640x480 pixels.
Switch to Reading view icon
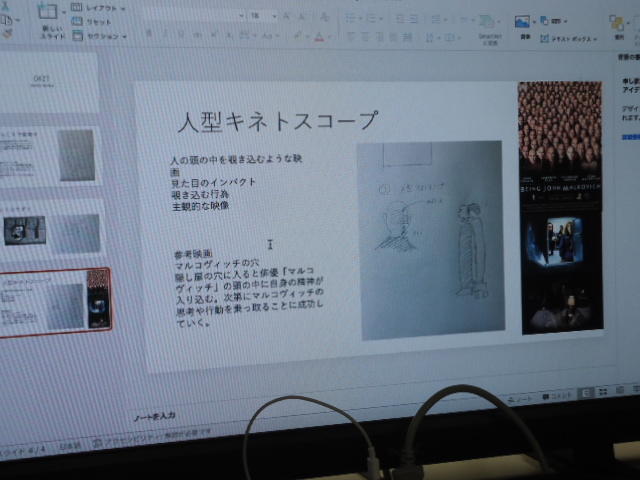click(620, 390)
